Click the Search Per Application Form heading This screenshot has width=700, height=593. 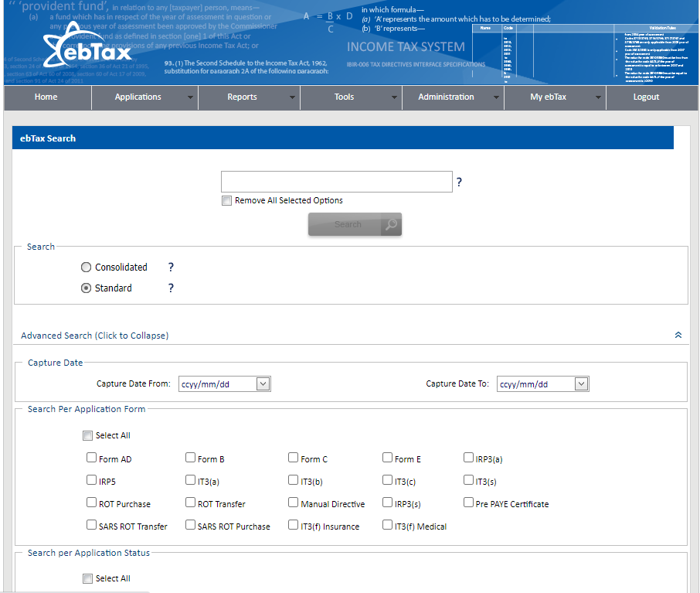click(87, 409)
